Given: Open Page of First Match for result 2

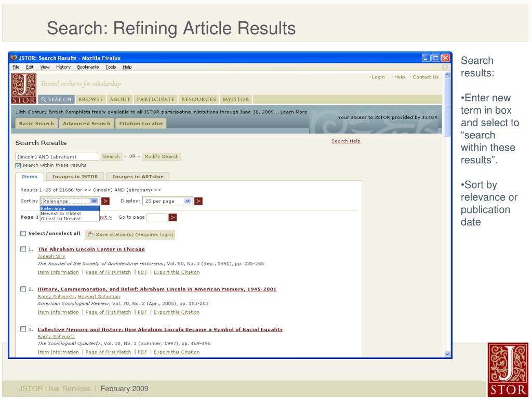Looking at the screenshot, I should [108, 312].
